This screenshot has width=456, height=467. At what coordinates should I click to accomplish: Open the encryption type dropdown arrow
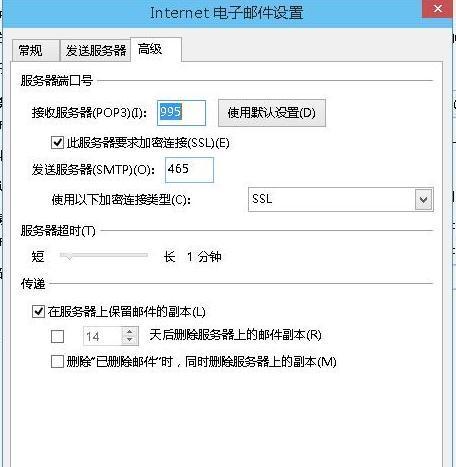pos(424,199)
